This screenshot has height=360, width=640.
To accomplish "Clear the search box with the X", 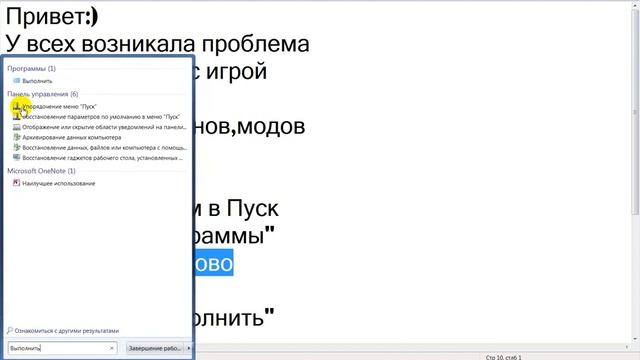I will 112,348.
